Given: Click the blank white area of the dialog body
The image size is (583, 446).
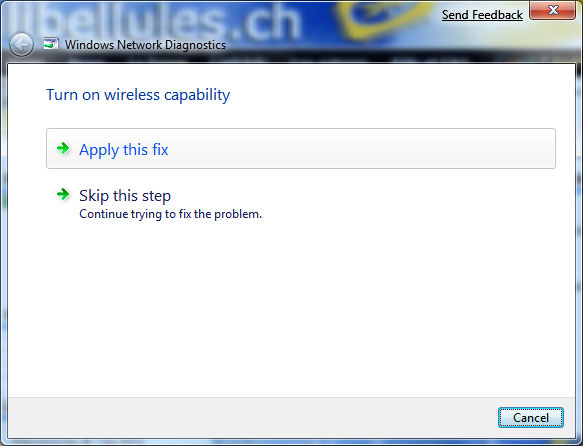Looking at the screenshot, I should (292, 308).
